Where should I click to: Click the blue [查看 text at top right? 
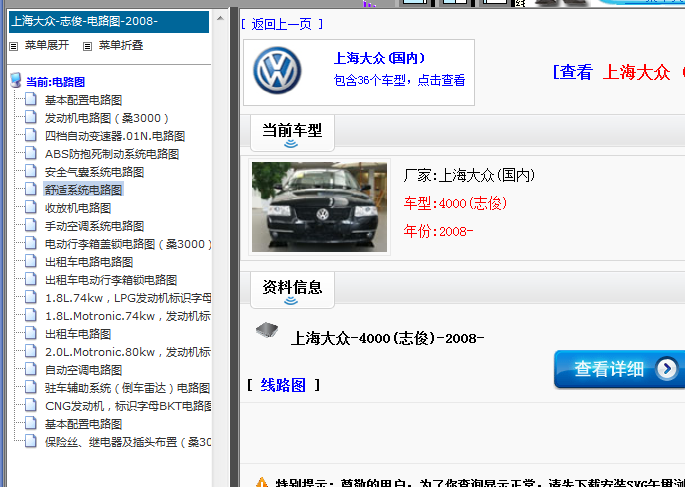point(573,73)
